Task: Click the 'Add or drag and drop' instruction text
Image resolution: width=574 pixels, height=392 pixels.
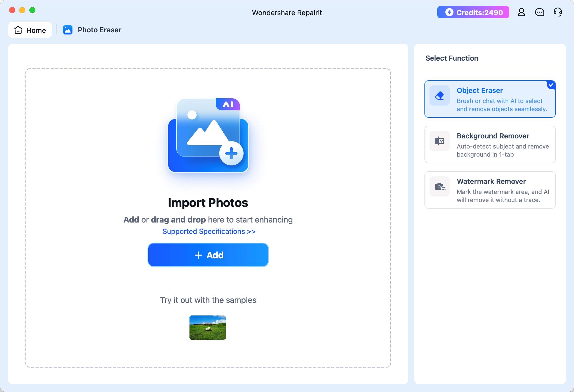Action: tap(208, 219)
